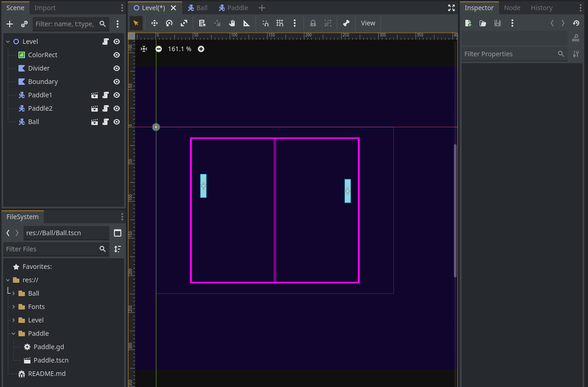Enable smart snapping
This screenshot has width=588, height=387.
pyautogui.click(x=265, y=23)
